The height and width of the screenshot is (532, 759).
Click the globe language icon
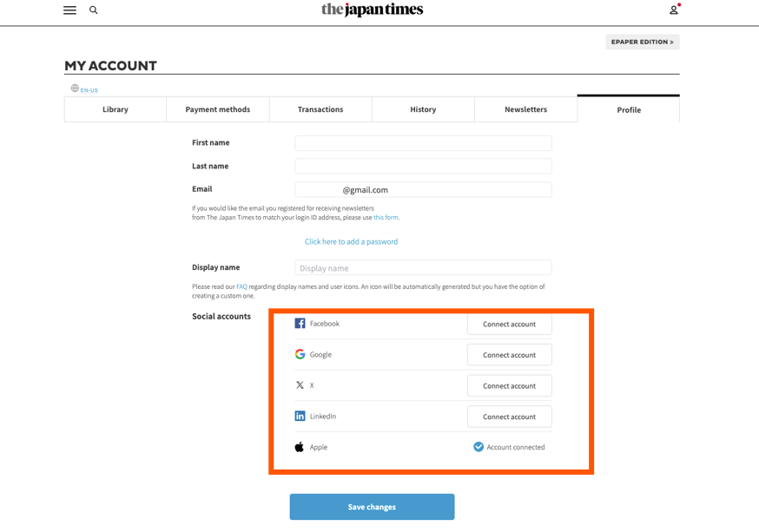point(75,88)
